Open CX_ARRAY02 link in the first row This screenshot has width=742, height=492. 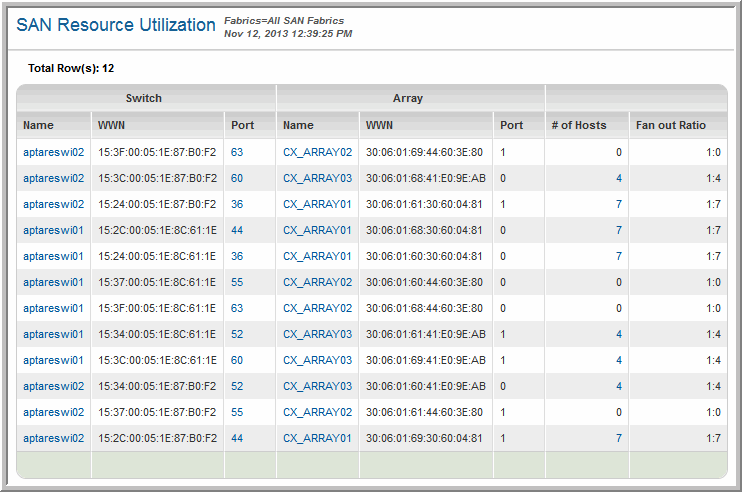tap(317, 152)
